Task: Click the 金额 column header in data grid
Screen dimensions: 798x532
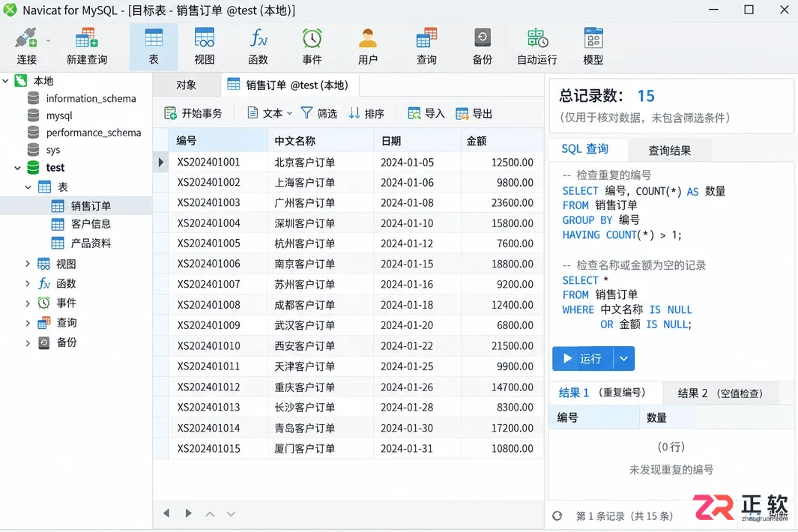Action: (502, 141)
